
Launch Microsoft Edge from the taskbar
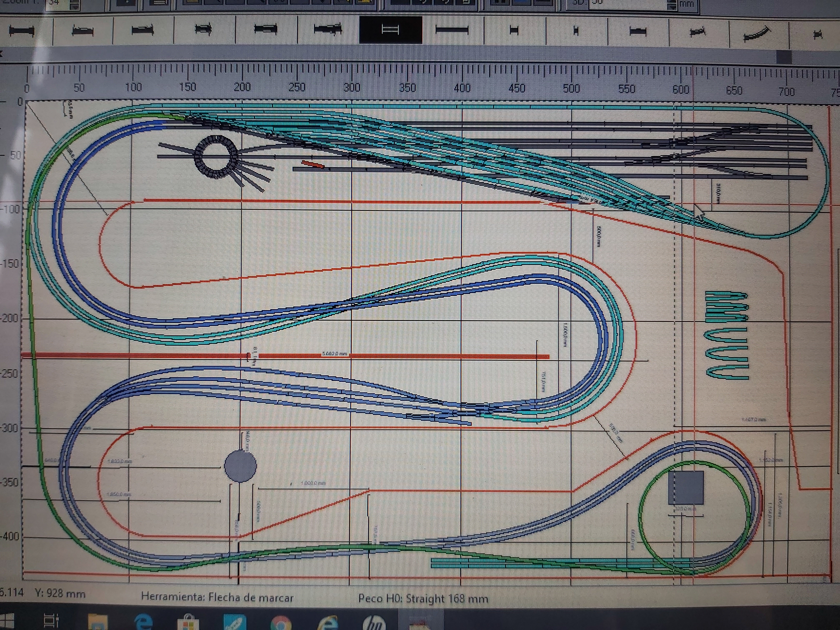(x=144, y=622)
